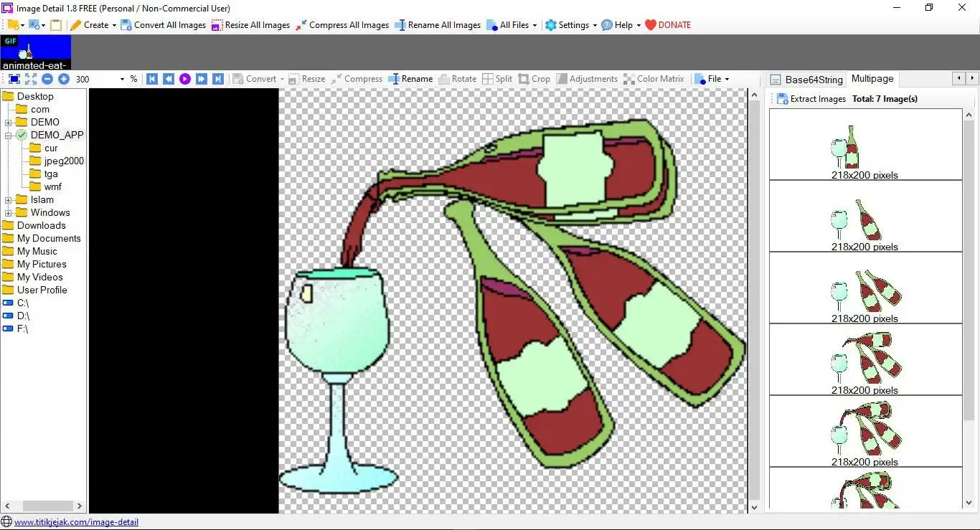Click the zoom in plus icon
The image size is (980, 530).
click(64, 79)
